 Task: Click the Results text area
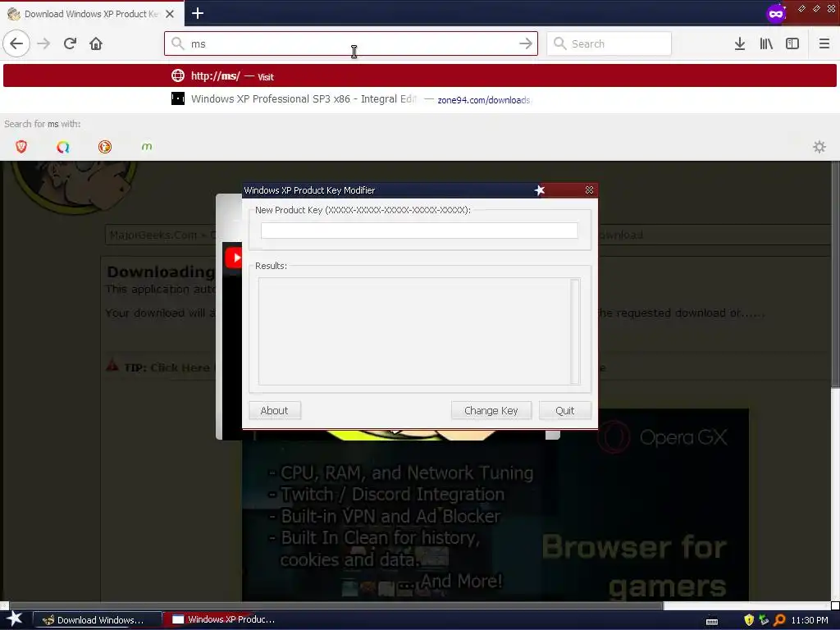[x=414, y=331]
